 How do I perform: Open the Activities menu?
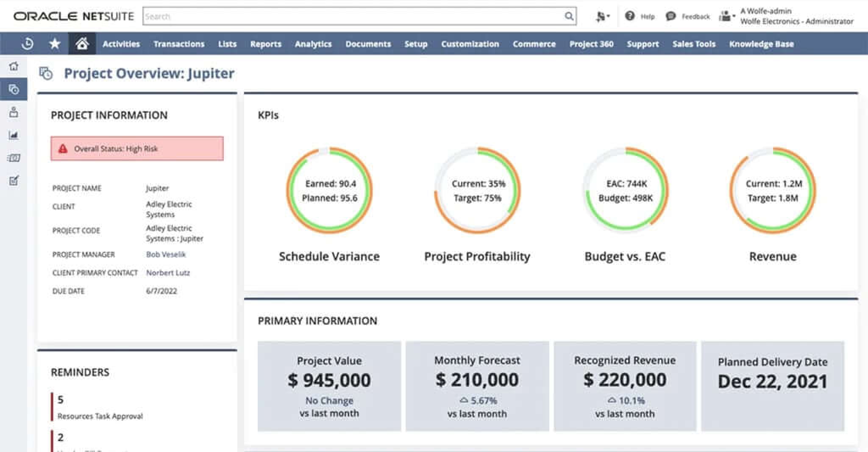(x=121, y=44)
